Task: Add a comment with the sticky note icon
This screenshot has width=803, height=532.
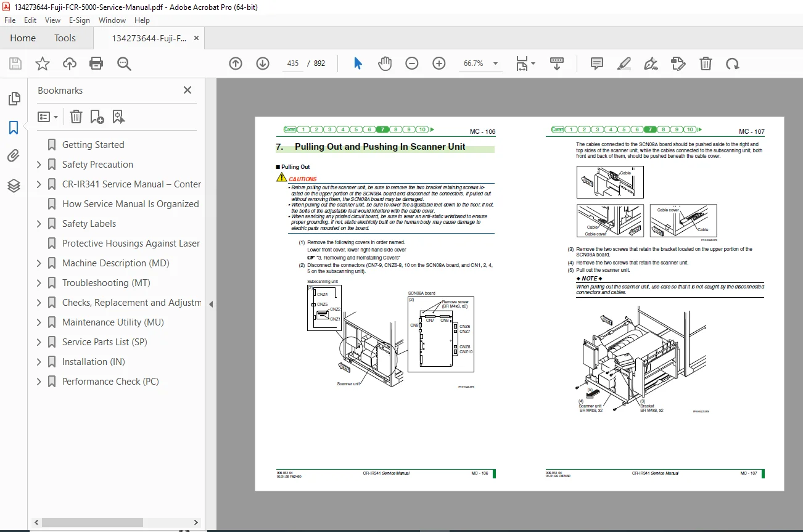Action: coord(596,63)
